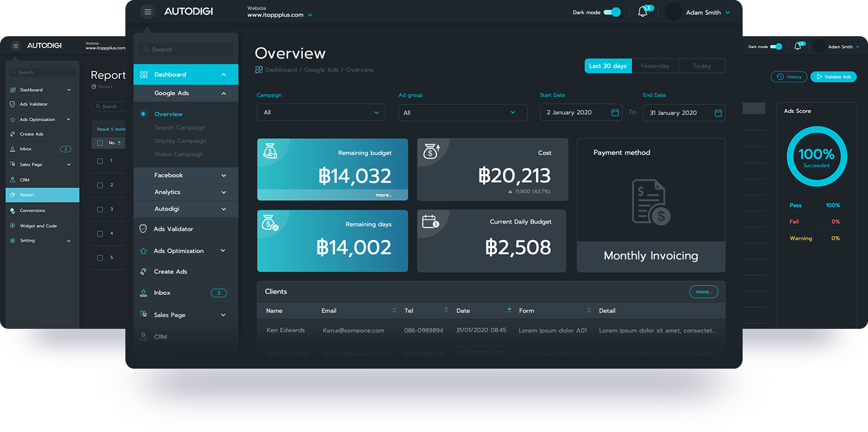Click Widget and Code icon in Report window

tap(13, 226)
